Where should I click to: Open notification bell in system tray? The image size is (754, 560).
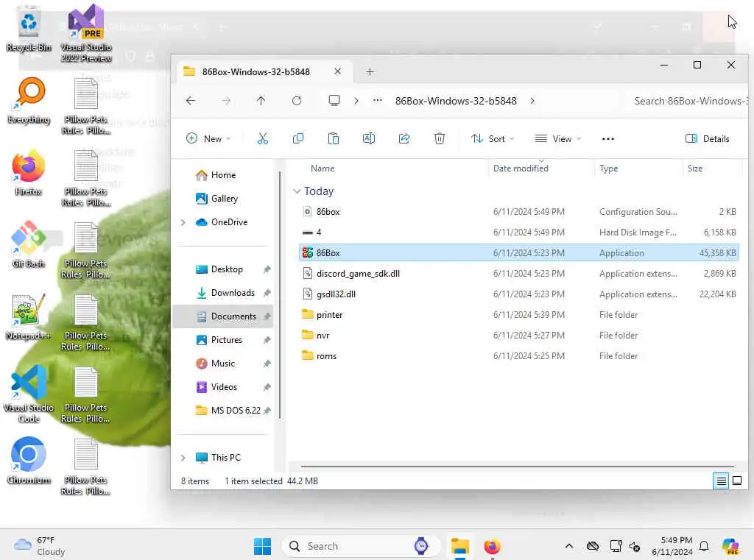tap(704, 546)
